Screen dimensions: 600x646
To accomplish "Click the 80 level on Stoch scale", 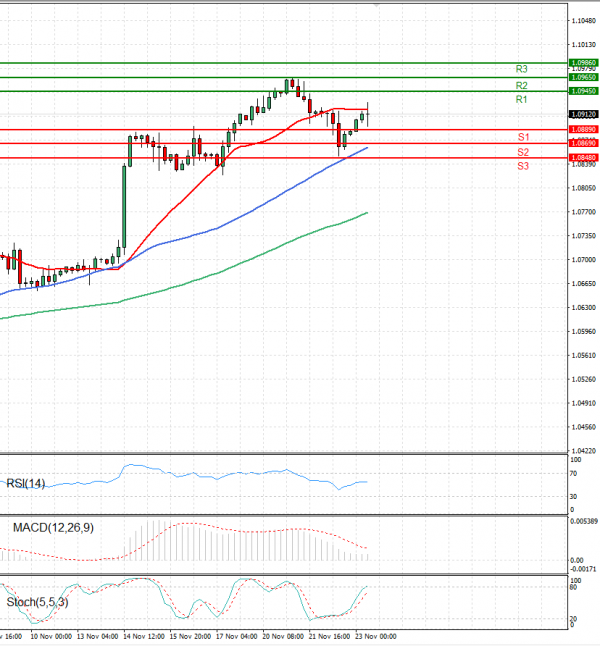I will [x=573, y=587].
